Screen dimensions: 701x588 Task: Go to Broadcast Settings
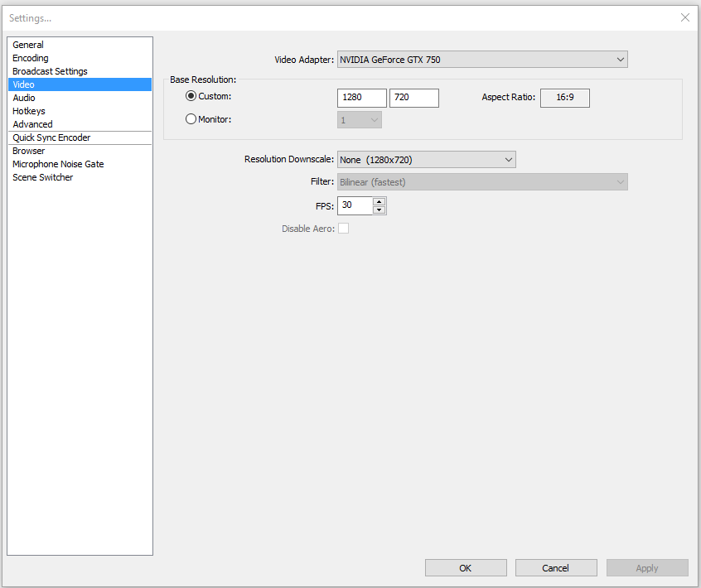(80, 71)
